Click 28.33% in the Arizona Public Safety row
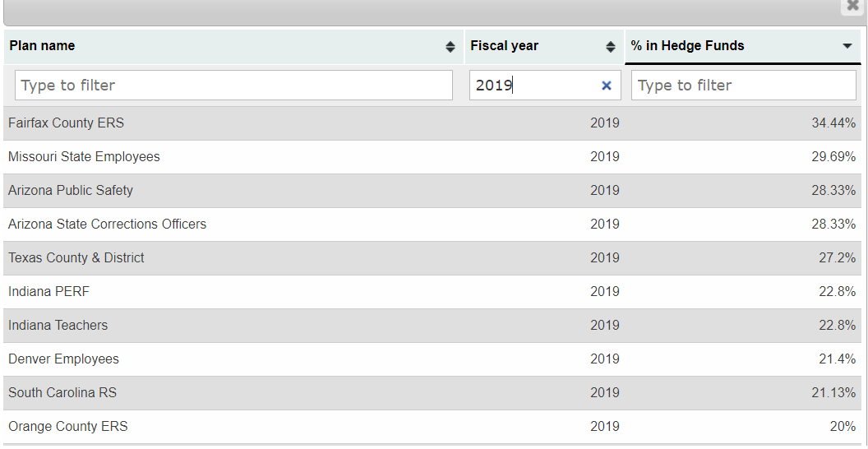 coord(833,191)
